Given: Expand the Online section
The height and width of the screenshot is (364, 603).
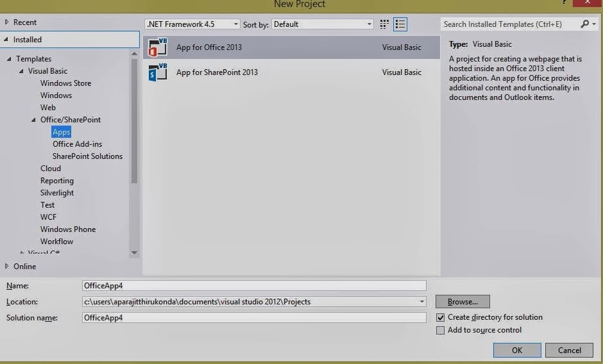Looking at the screenshot, I should 6,266.
